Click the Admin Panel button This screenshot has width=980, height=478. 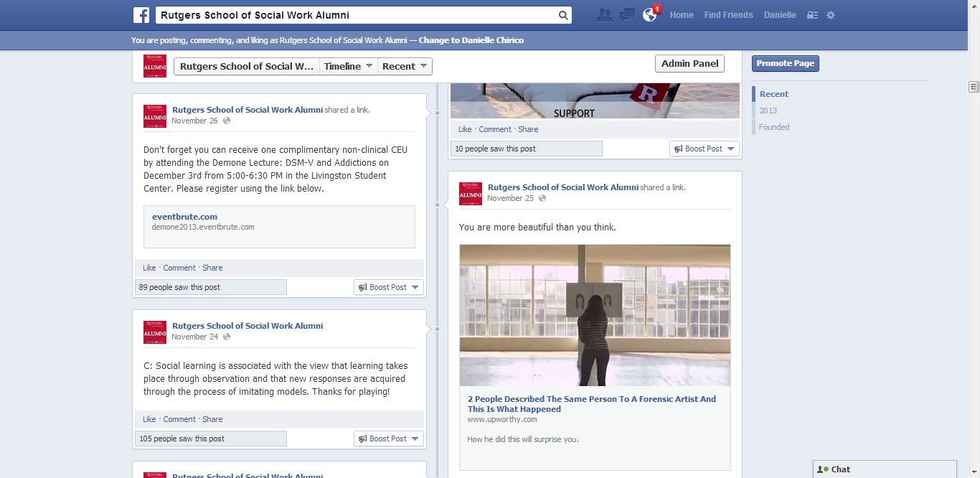pyautogui.click(x=689, y=64)
